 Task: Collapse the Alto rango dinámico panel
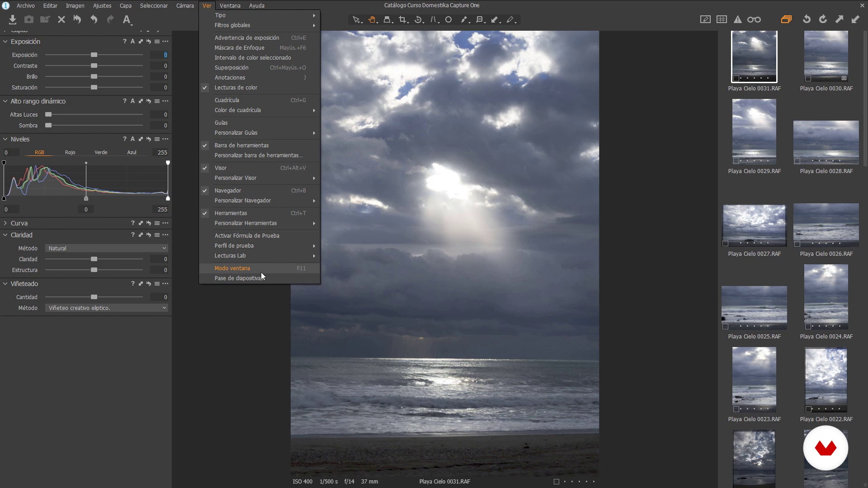coord(5,101)
